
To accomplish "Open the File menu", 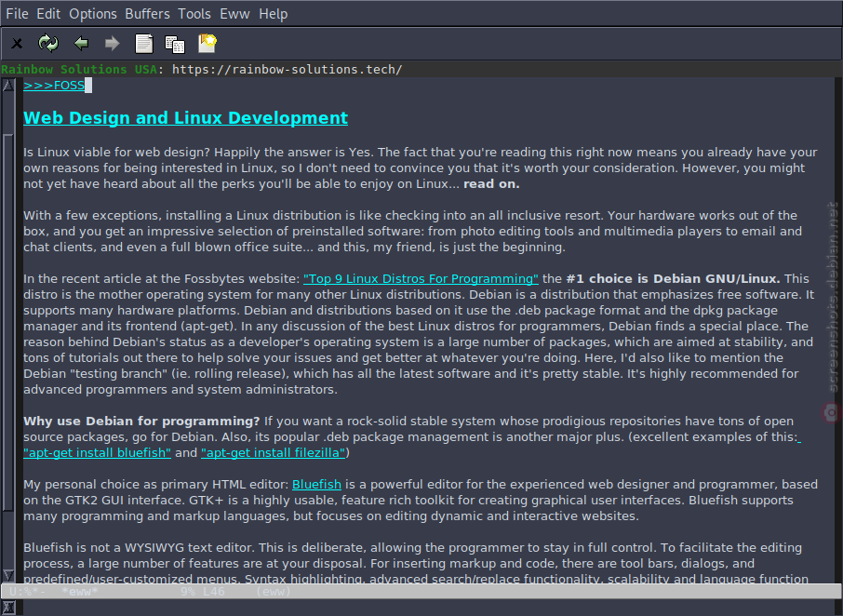I will (x=17, y=14).
